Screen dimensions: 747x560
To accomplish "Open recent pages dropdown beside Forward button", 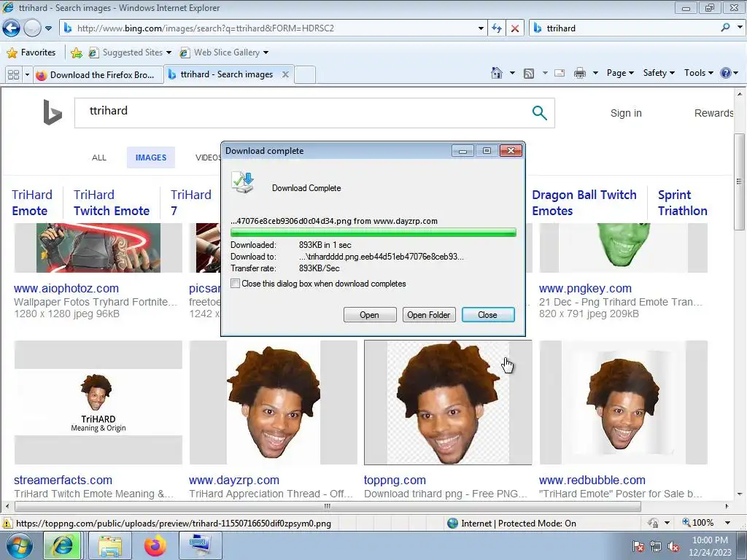I will click(48, 28).
